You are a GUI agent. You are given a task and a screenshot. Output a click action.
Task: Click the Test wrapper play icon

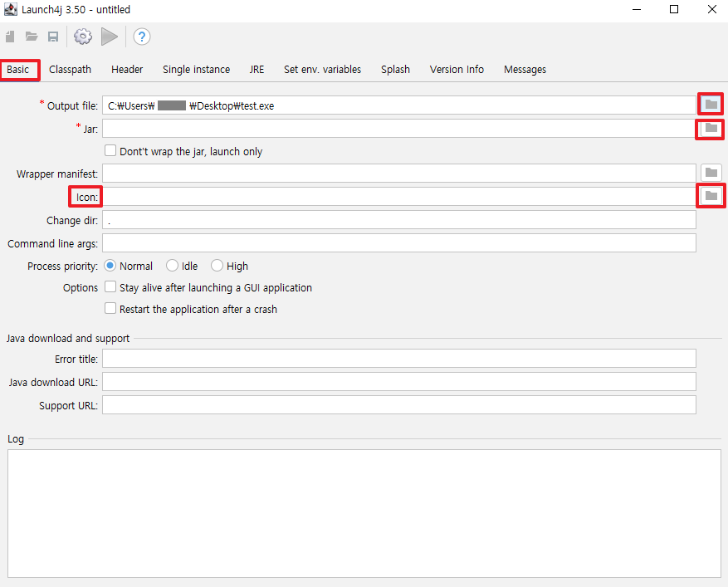110,37
